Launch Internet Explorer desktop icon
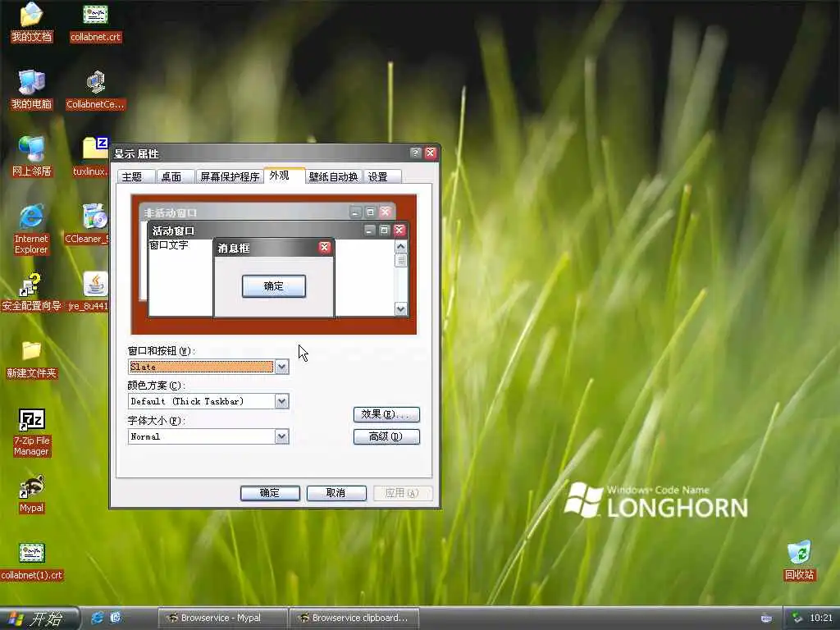 click(x=31, y=230)
